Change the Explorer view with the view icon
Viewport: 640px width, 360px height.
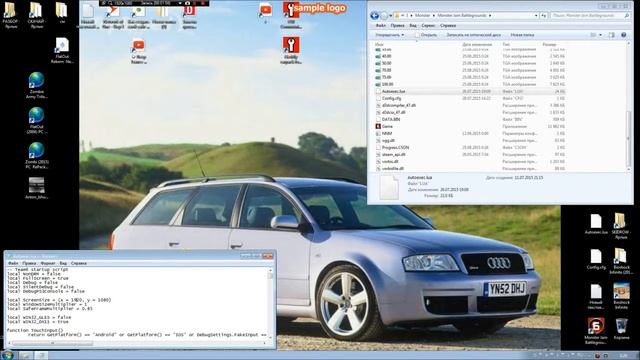coord(593,35)
